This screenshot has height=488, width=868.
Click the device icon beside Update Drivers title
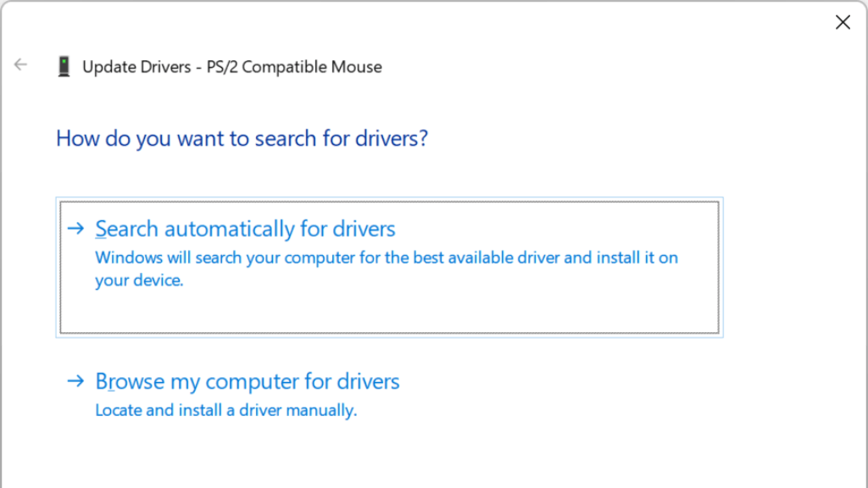click(64, 66)
